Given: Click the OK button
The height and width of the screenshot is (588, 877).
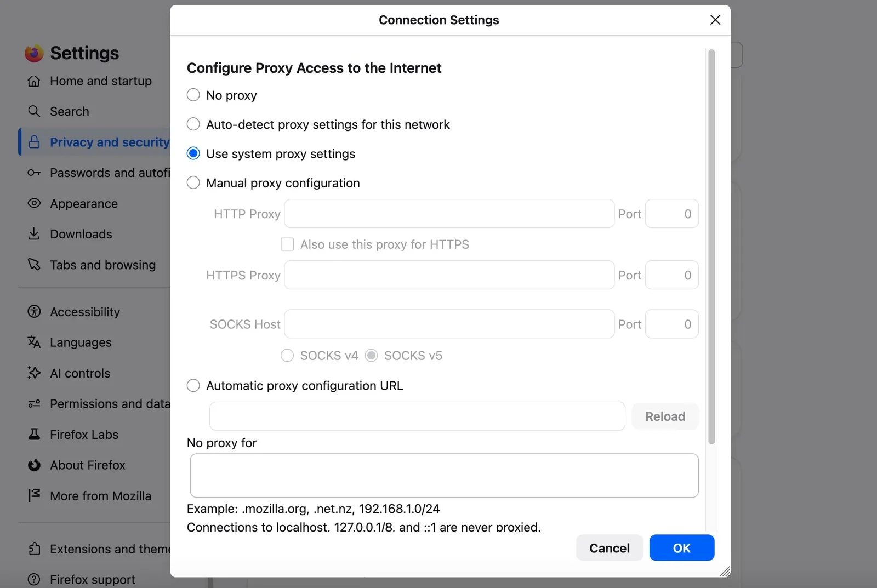Looking at the screenshot, I should coord(682,548).
